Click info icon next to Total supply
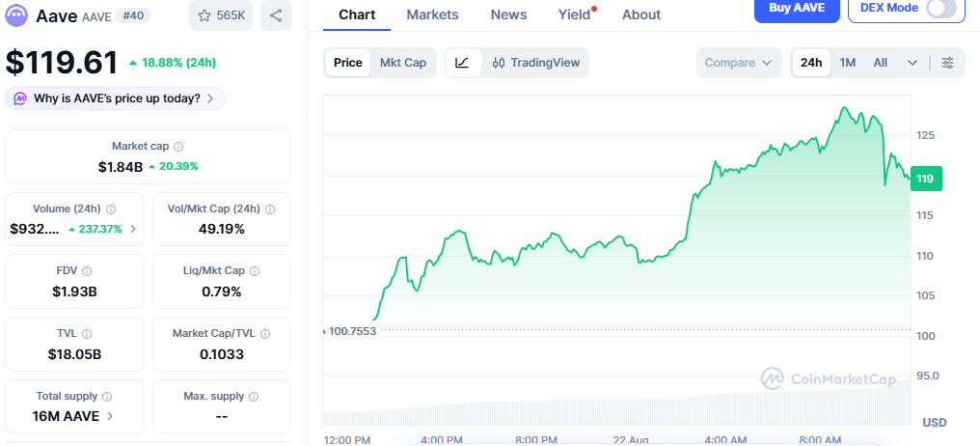Screen dimensions: 980x446 click(x=107, y=397)
